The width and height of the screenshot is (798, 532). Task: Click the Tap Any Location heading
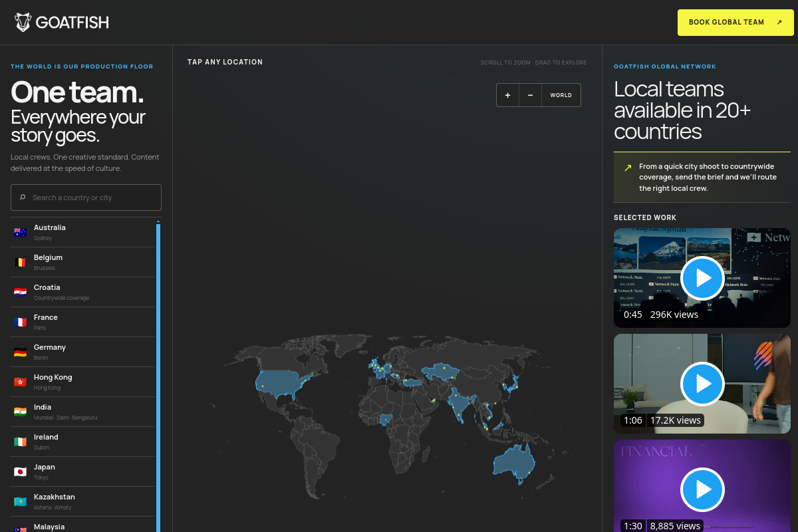pyautogui.click(x=225, y=62)
